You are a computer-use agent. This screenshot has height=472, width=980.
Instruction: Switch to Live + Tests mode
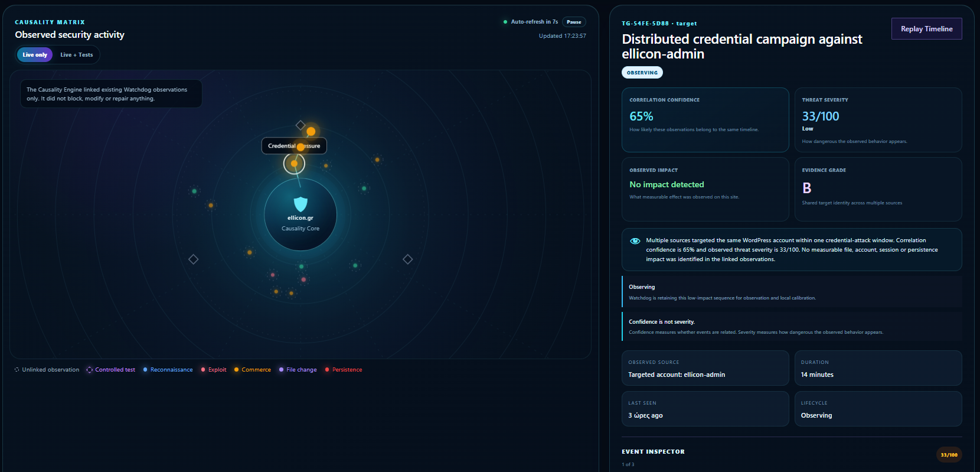coord(77,55)
